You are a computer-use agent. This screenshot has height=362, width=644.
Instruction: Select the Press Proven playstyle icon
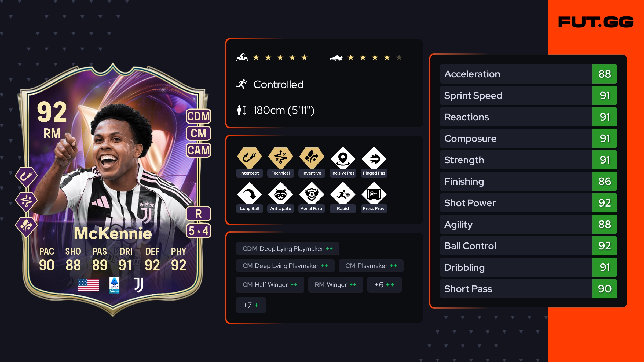[374, 193]
